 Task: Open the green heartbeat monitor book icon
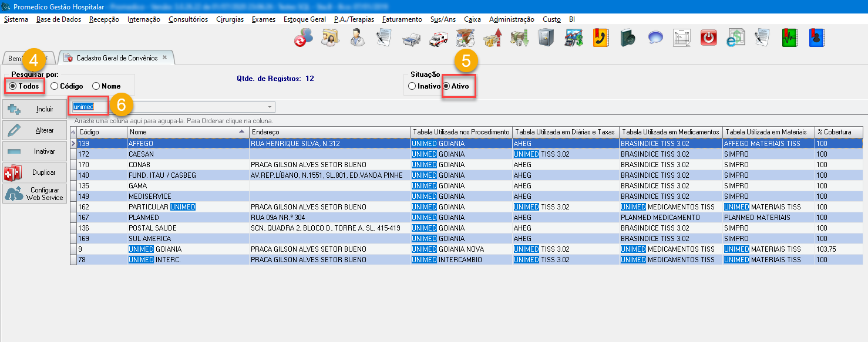(789, 38)
